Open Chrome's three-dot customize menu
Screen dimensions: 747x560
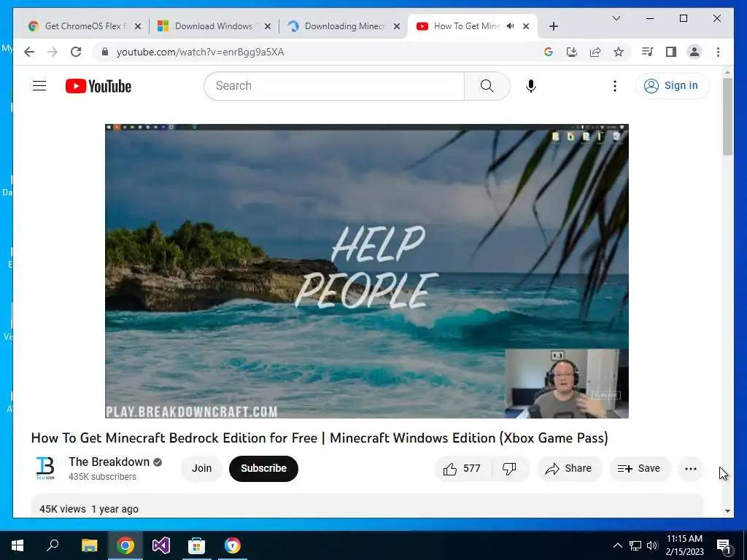(x=718, y=52)
